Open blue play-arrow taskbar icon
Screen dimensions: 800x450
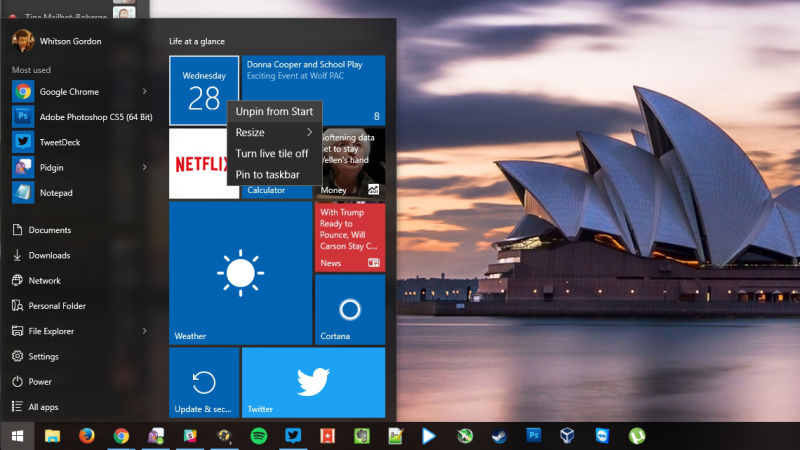(429, 436)
